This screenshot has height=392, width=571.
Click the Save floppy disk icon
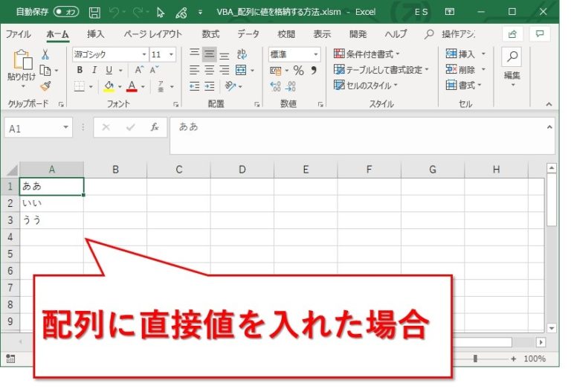tap(94, 13)
